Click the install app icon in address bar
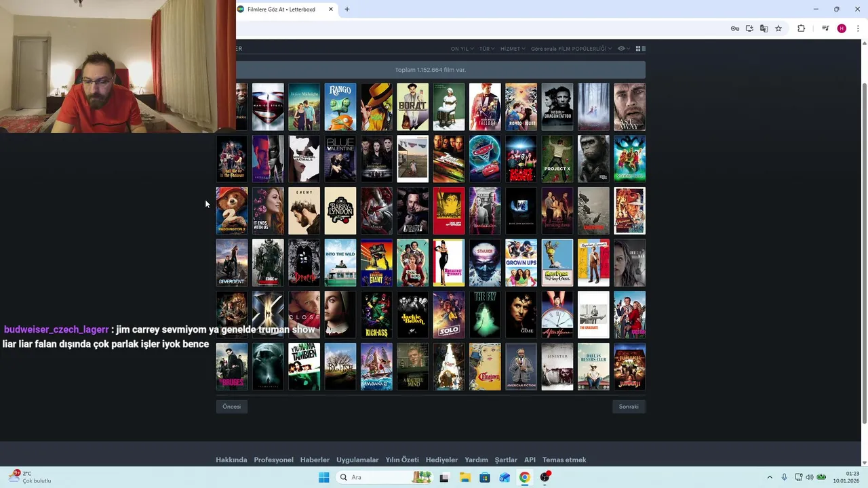 [749, 28]
